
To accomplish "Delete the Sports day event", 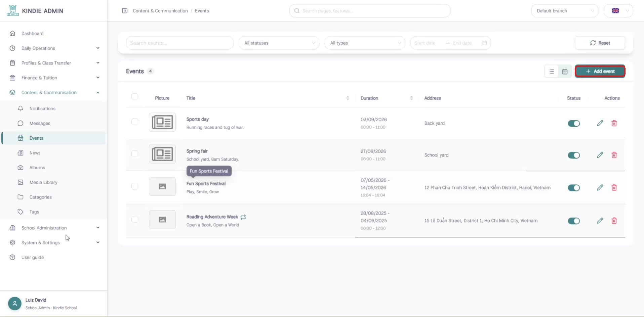I will (x=614, y=123).
